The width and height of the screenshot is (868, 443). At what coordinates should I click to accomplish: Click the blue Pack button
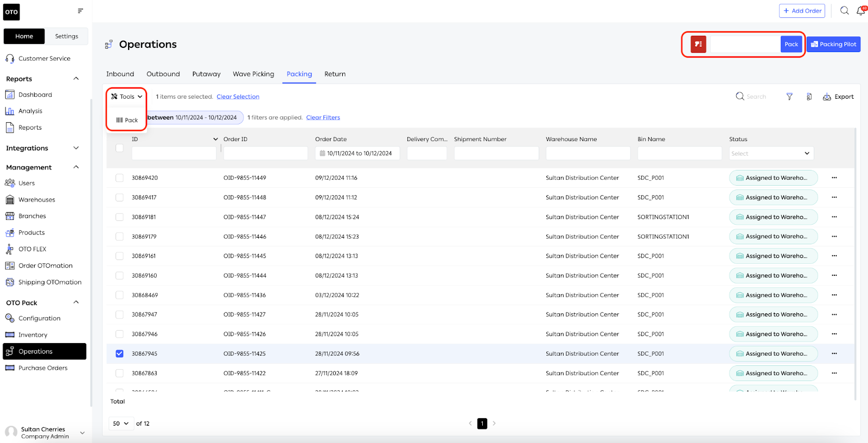(x=791, y=45)
